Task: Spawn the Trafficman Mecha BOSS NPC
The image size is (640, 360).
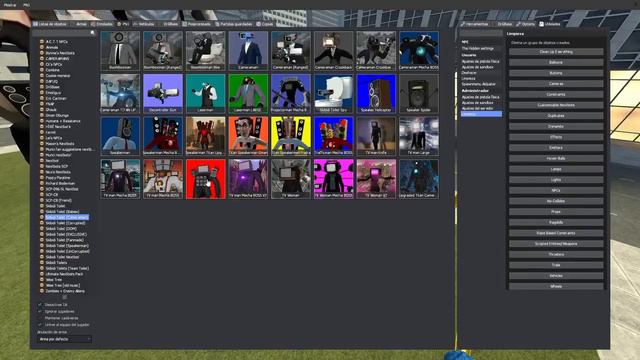Action: pos(333,136)
